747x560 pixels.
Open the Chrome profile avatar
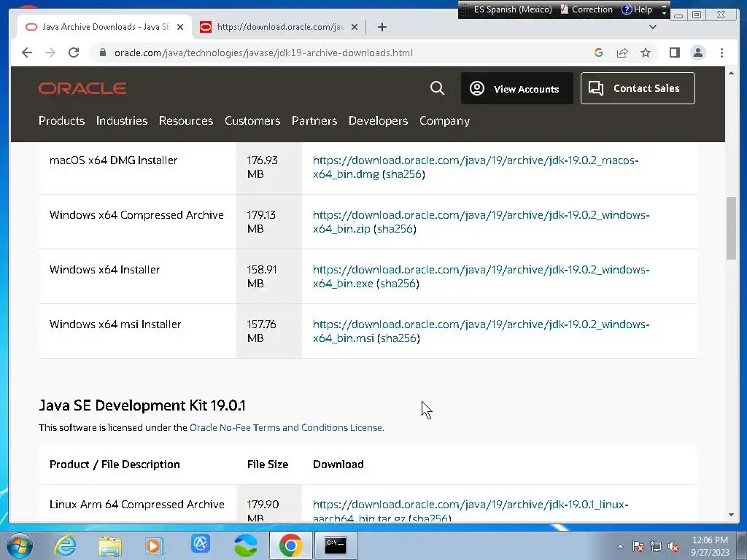[x=698, y=52]
